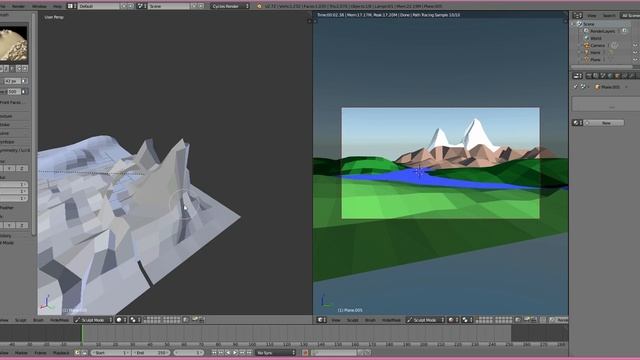
Task: Jump to last frame in timeline
Action: 249,353
